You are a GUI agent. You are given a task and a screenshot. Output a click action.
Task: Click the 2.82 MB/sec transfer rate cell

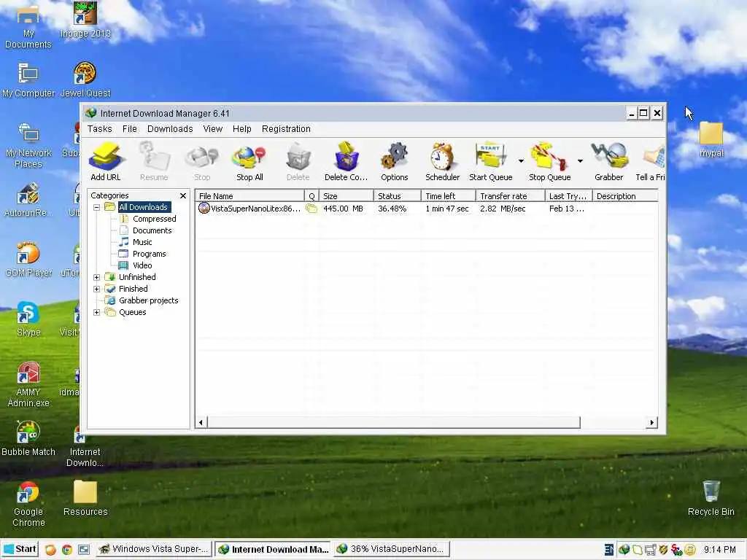coord(503,209)
